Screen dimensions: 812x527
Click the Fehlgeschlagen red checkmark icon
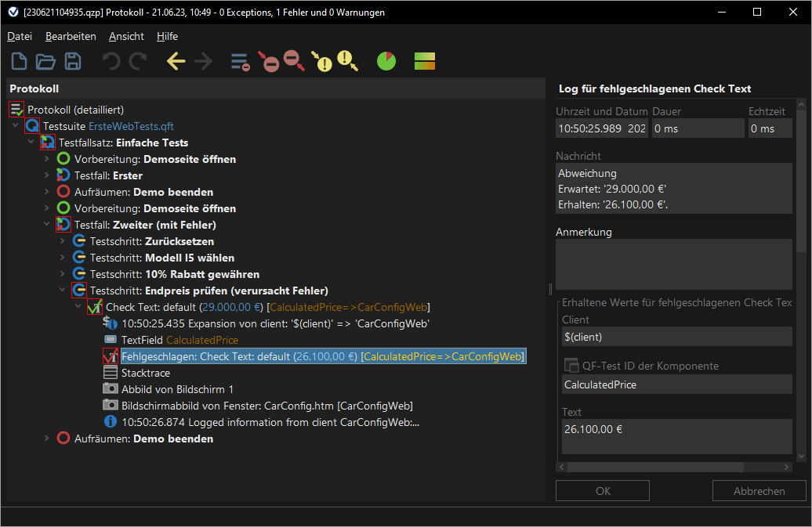pos(111,356)
